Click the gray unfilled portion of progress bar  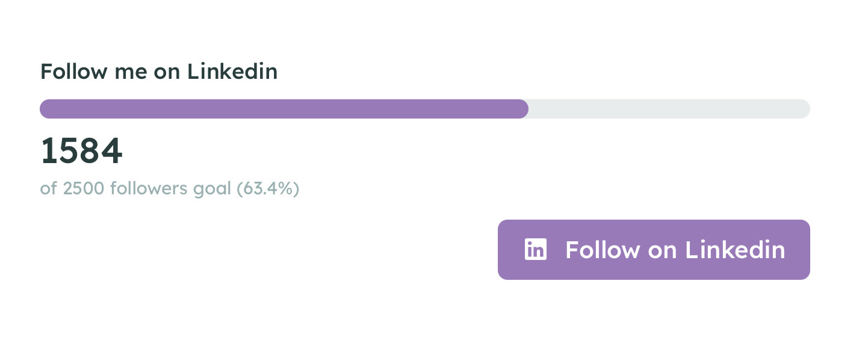pos(668,109)
